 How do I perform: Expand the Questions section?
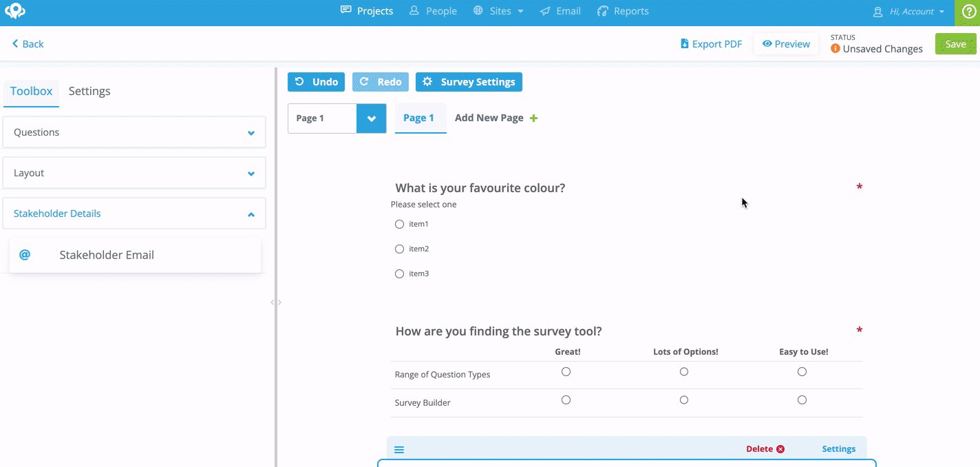click(x=134, y=132)
